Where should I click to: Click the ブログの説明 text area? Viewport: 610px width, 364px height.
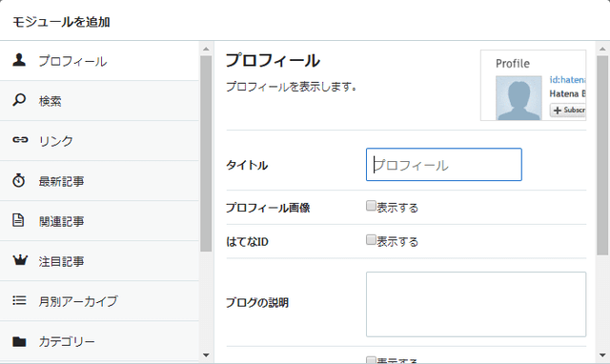pos(476,304)
